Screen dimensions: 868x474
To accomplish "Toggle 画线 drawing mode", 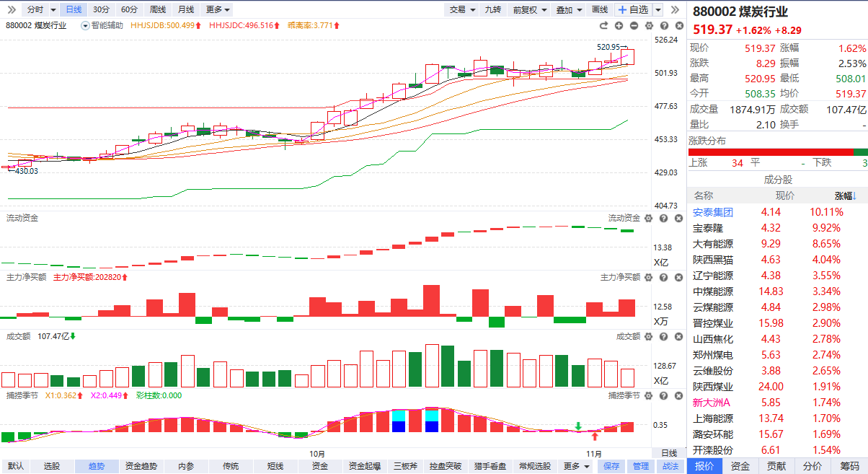I will (x=599, y=9).
